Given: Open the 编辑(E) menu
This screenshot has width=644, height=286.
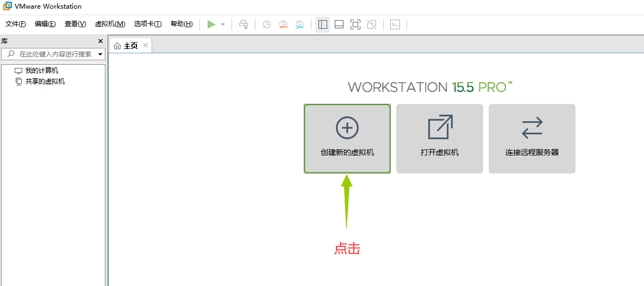Looking at the screenshot, I should coord(45,24).
